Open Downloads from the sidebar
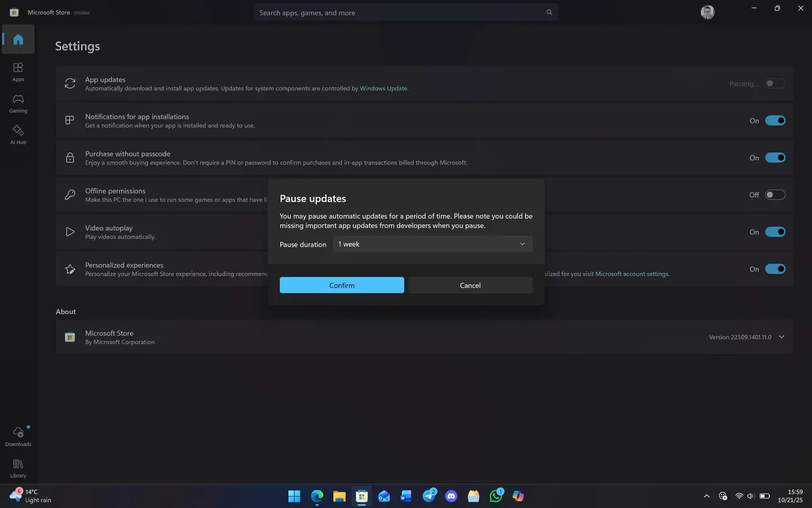This screenshot has width=812, height=508. [18, 437]
